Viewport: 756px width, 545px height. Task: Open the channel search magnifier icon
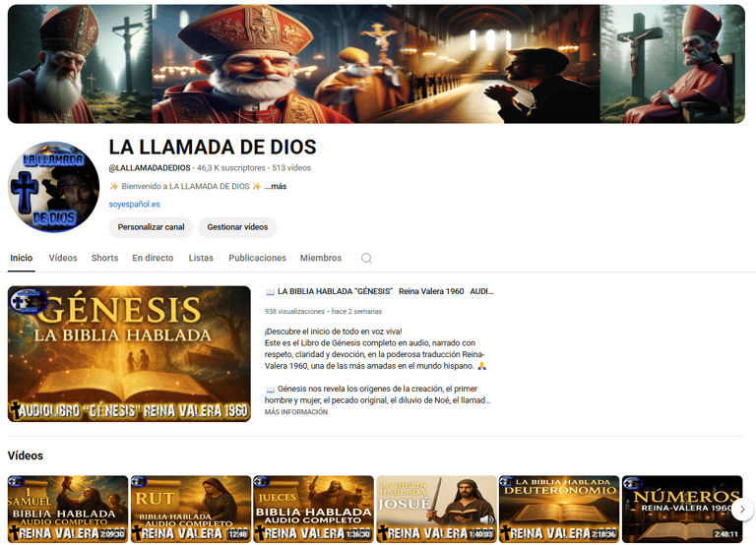coord(366,259)
